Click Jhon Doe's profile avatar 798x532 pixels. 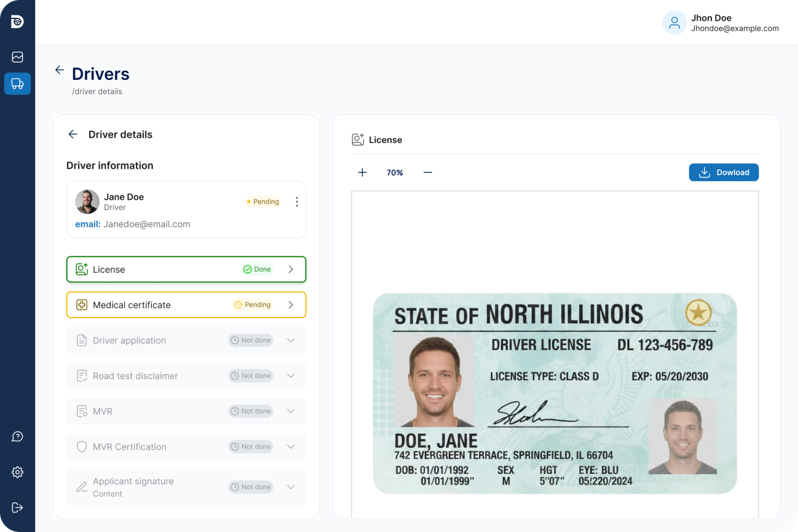click(x=674, y=23)
